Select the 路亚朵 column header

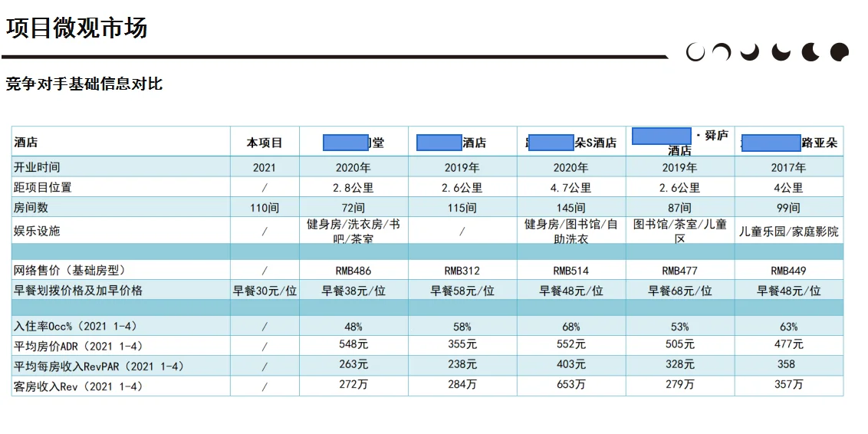click(789, 143)
